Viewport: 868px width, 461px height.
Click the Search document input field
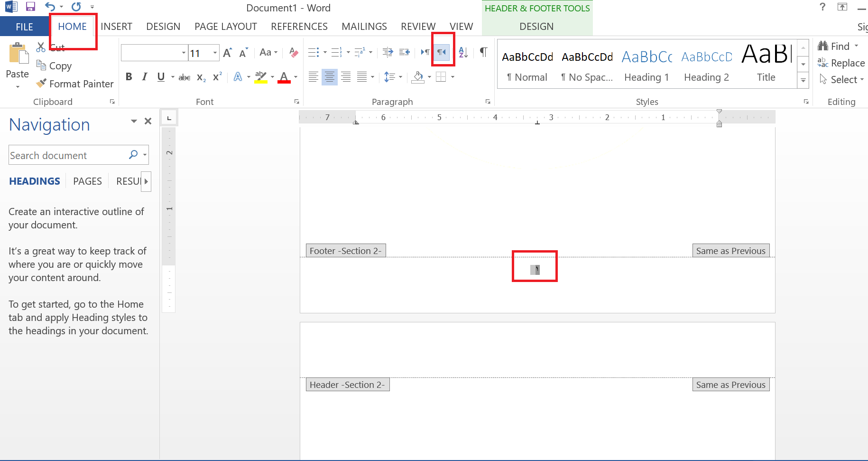pos(66,155)
